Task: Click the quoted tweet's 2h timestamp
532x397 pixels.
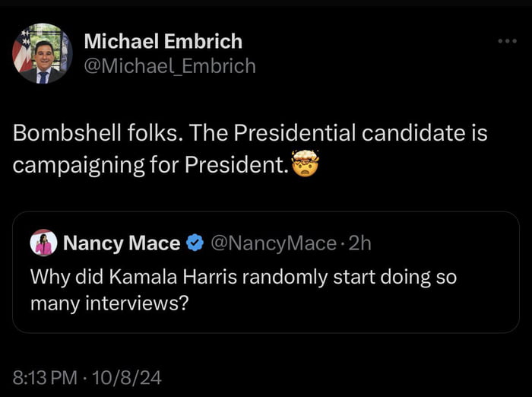Action: [359, 243]
